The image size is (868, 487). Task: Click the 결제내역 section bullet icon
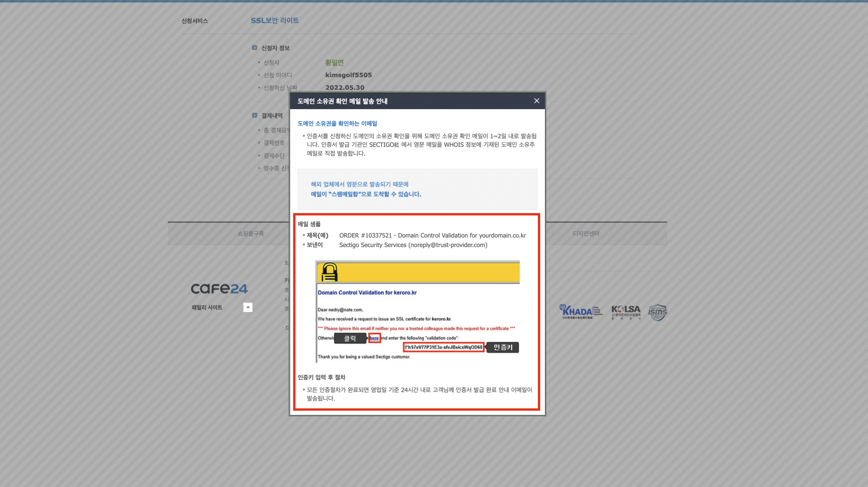tap(254, 115)
